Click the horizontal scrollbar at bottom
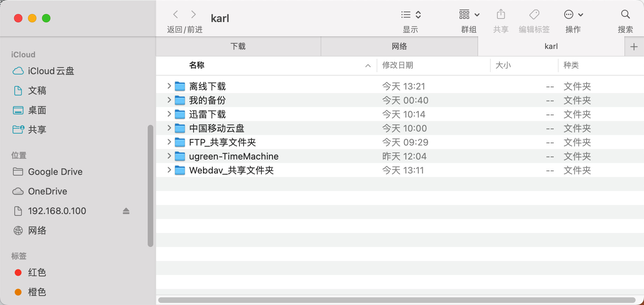Image resolution: width=644 pixels, height=305 pixels. (397, 300)
